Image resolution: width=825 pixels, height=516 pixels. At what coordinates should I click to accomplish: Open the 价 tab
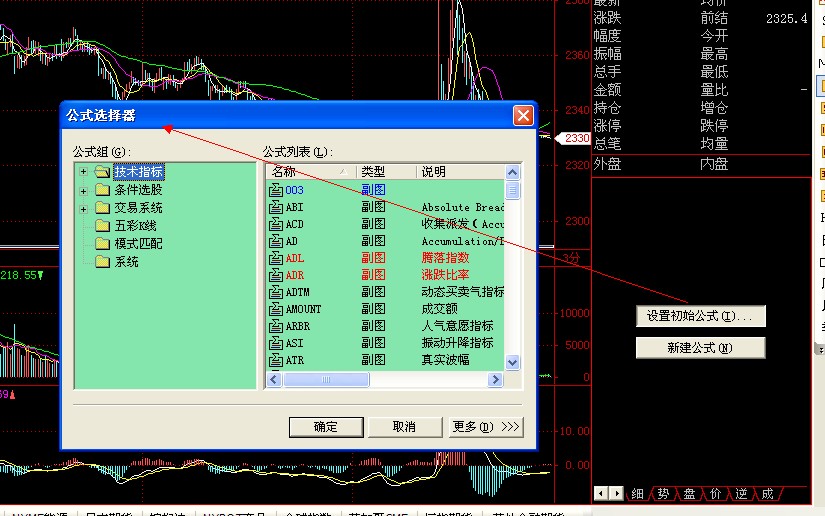click(715, 494)
